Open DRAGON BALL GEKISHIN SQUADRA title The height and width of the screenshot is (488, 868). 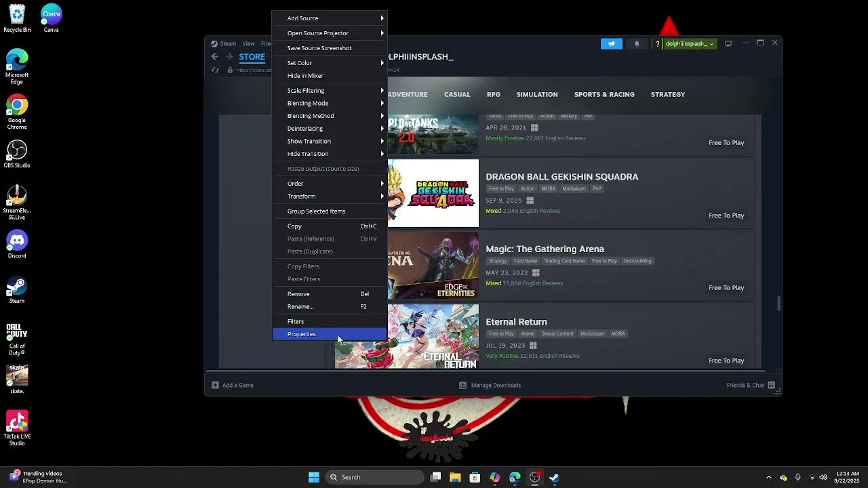(562, 176)
